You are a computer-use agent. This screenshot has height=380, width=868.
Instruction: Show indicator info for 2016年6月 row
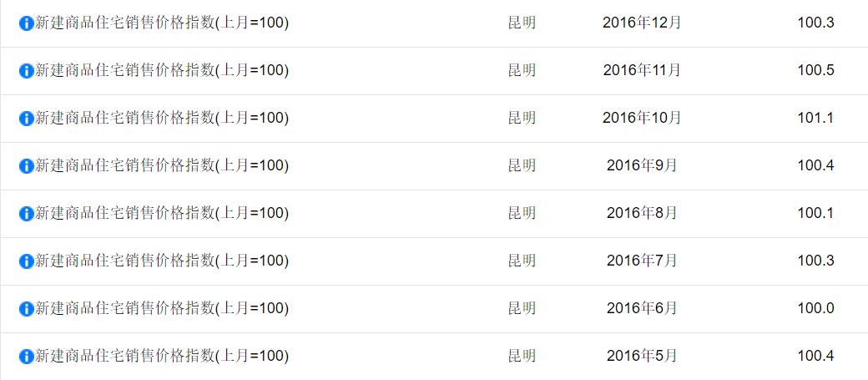click(x=26, y=309)
